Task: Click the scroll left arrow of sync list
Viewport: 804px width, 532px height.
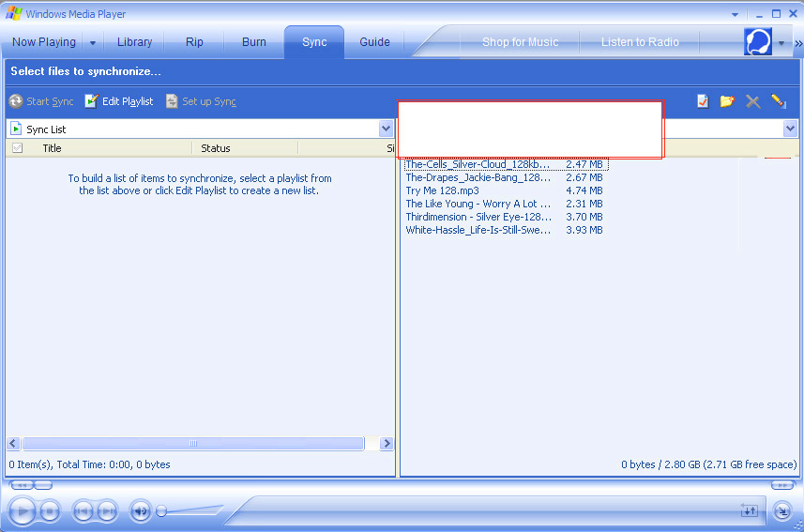Action: point(13,443)
